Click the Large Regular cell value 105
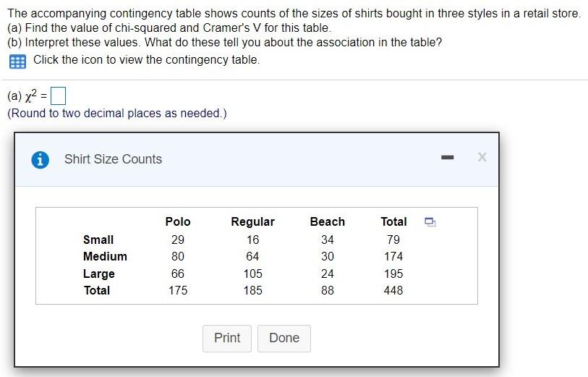This screenshot has width=588, height=377. tap(252, 274)
